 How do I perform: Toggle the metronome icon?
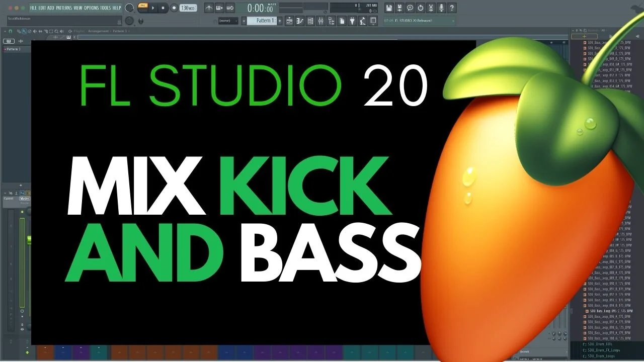[209, 8]
